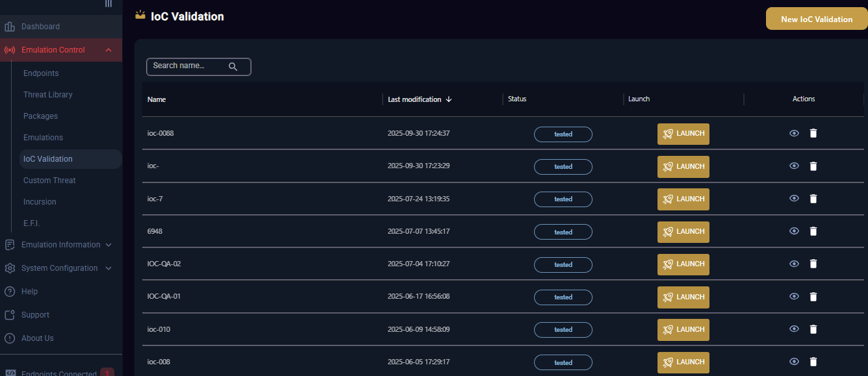Click the About Us info icon
This screenshot has width=868, height=376.
[10, 338]
